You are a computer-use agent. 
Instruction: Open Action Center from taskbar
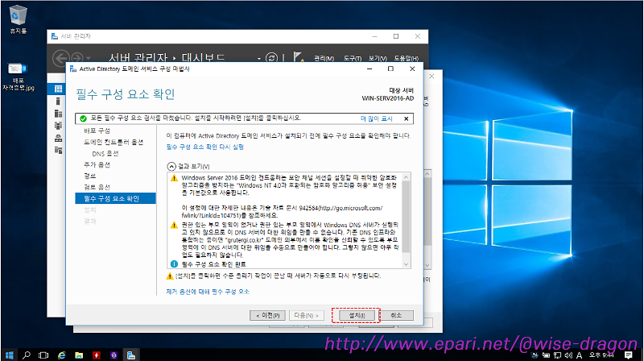click(x=629, y=355)
